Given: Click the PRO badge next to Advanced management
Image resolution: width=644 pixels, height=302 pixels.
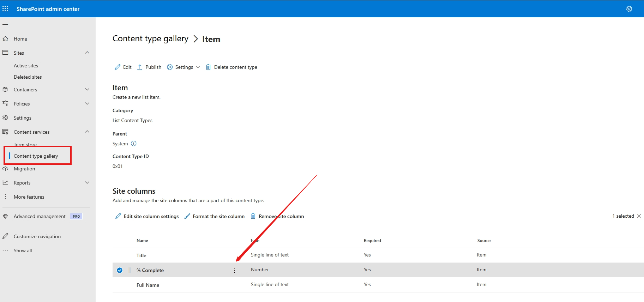Looking at the screenshot, I should [76, 216].
